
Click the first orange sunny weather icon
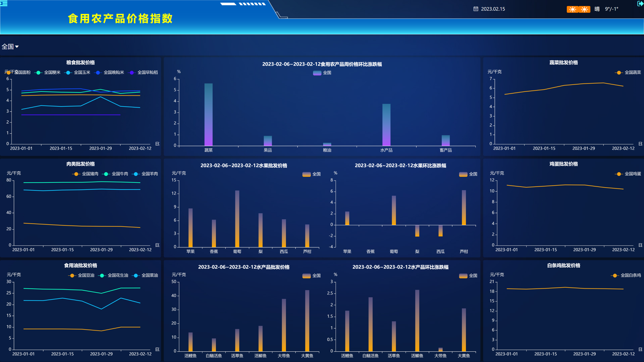pos(572,9)
